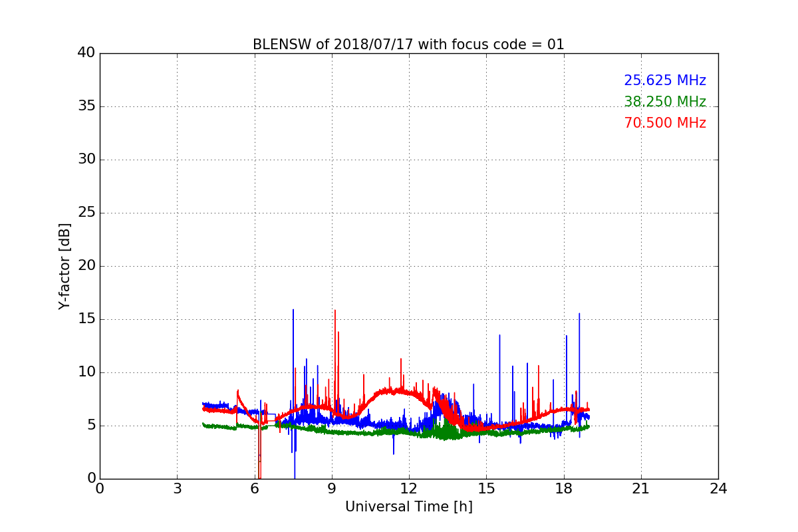
Task: Click the y-axis tick label '30'
Action: tap(86, 160)
